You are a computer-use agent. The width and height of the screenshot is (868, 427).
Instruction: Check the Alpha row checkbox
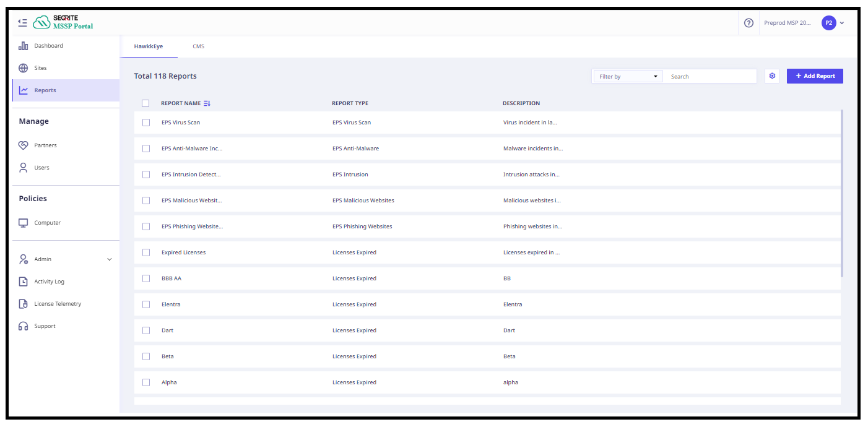(x=146, y=382)
